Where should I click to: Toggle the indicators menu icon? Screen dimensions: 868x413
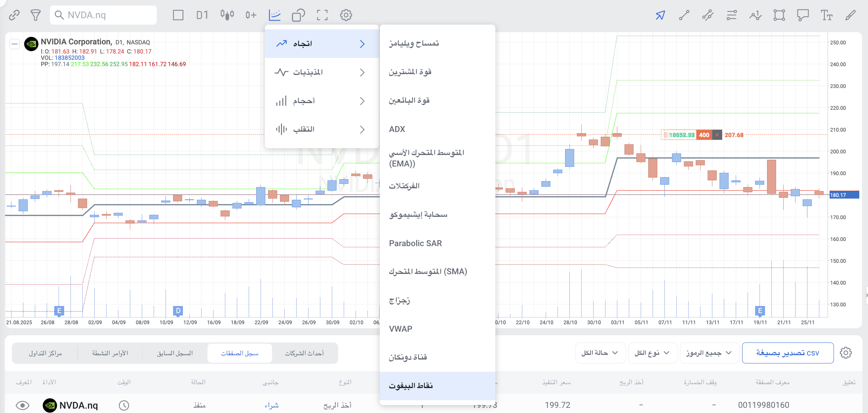click(274, 15)
